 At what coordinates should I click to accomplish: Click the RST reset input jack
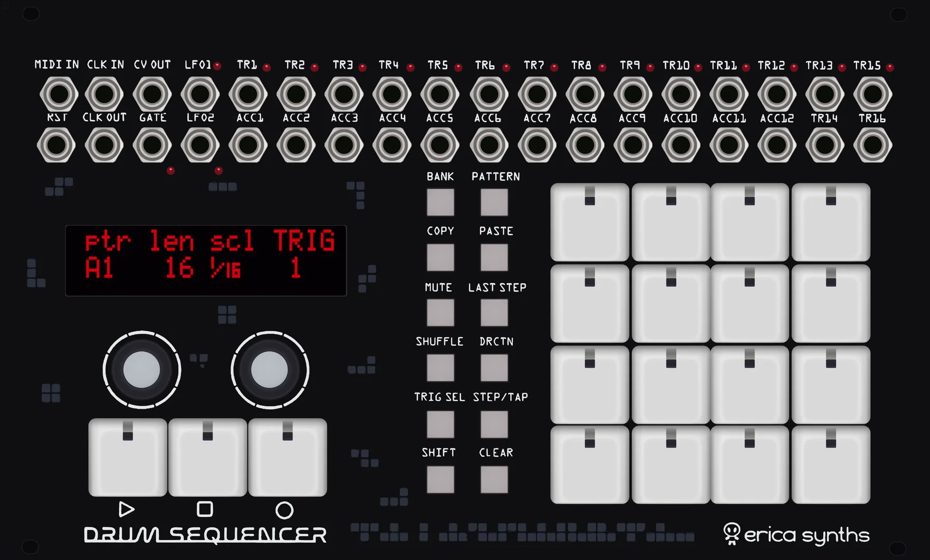click(56, 145)
